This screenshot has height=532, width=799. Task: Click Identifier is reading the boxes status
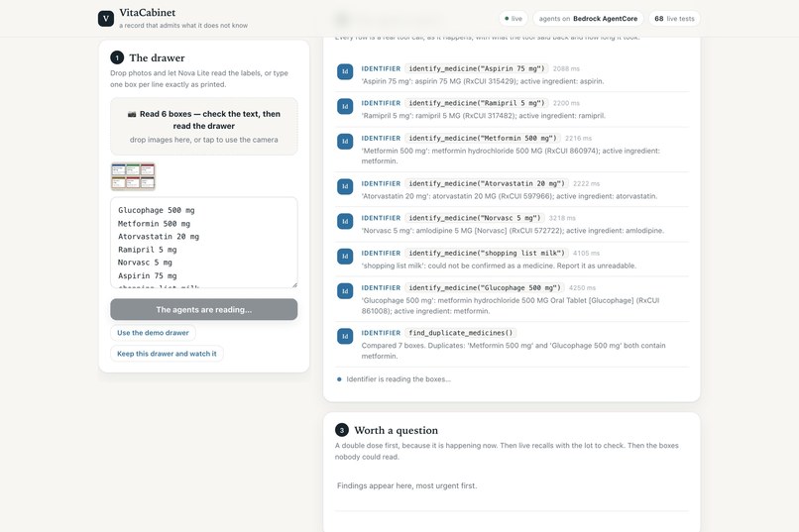point(399,379)
